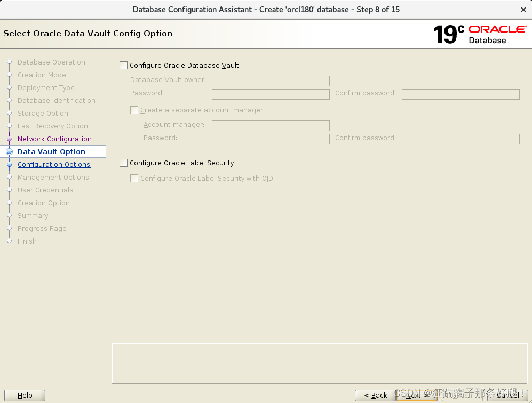The width and height of the screenshot is (532, 403).
Task: Proceed with the Next button
Action: click(417, 396)
